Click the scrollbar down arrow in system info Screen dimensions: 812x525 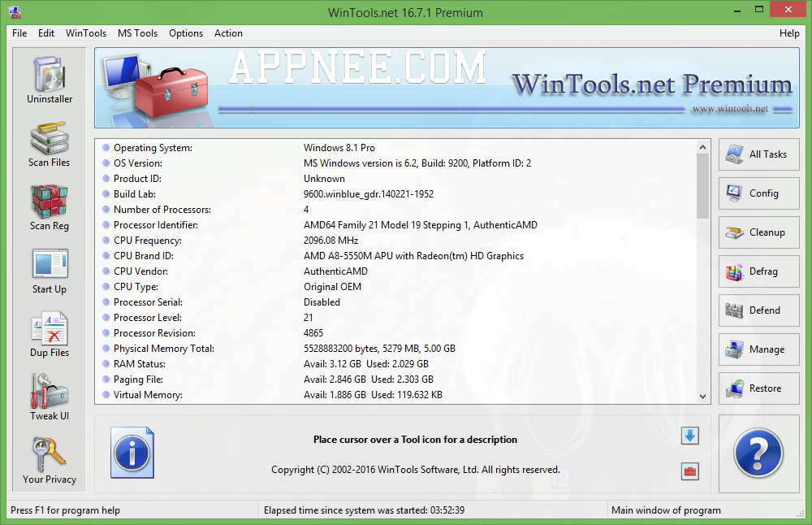(x=702, y=396)
